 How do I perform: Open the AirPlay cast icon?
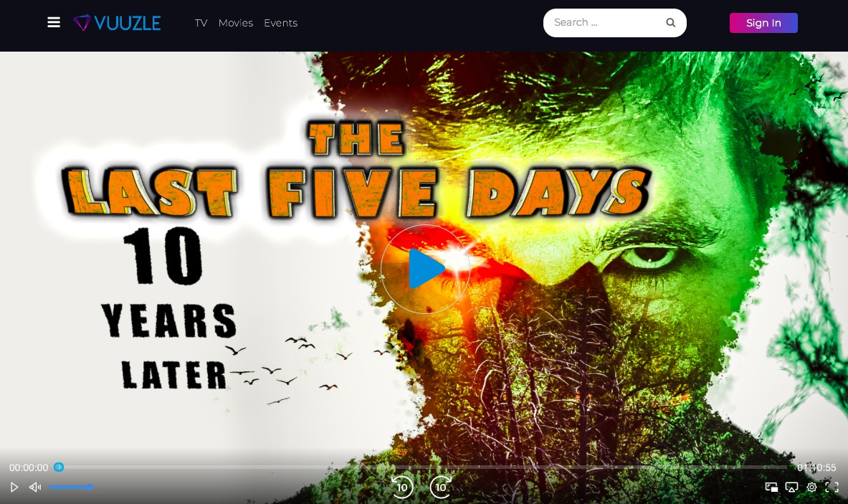pyautogui.click(x=792, y=488)
